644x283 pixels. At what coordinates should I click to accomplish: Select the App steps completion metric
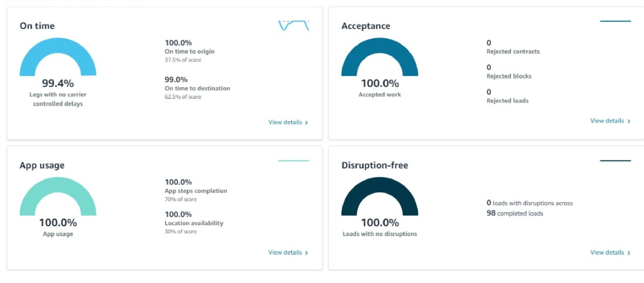pyautogui.click(x=196, y=191)
